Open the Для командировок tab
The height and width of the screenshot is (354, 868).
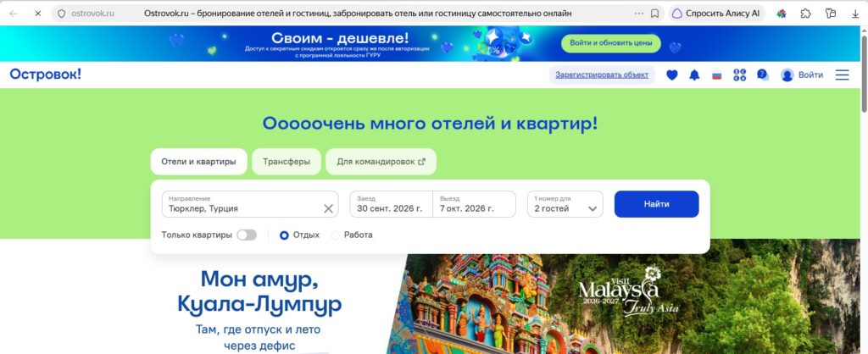coord(381,162)
